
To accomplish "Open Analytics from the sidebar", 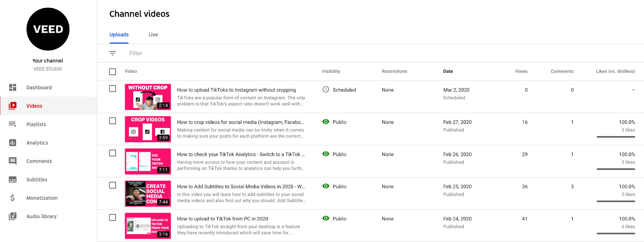I will click(48, 143).
